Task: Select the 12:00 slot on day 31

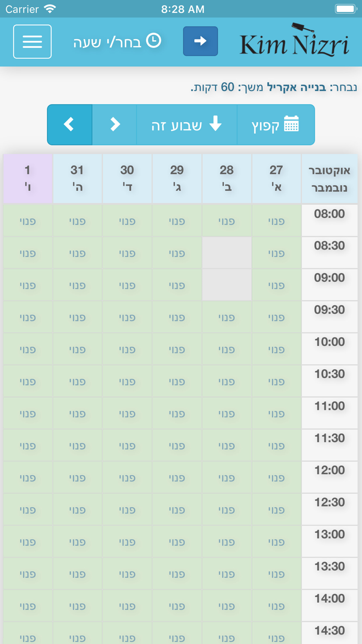Action: tap(77, 477)
